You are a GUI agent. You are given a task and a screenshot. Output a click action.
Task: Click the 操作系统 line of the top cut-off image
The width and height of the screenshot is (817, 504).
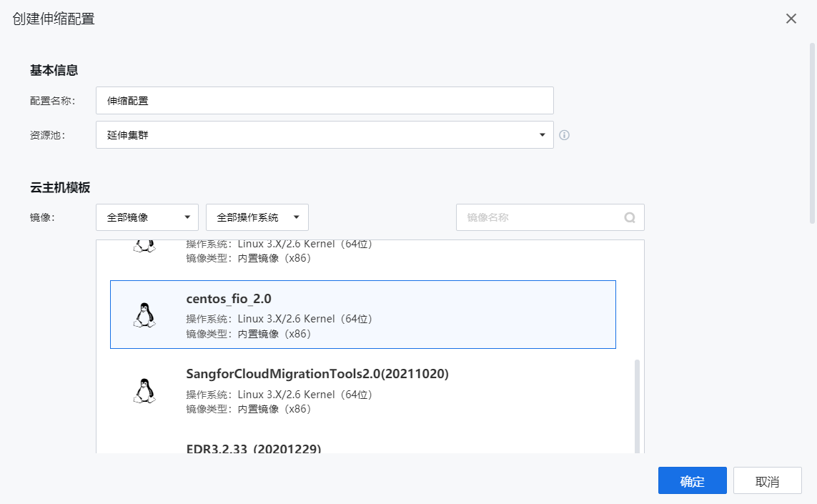279,244
